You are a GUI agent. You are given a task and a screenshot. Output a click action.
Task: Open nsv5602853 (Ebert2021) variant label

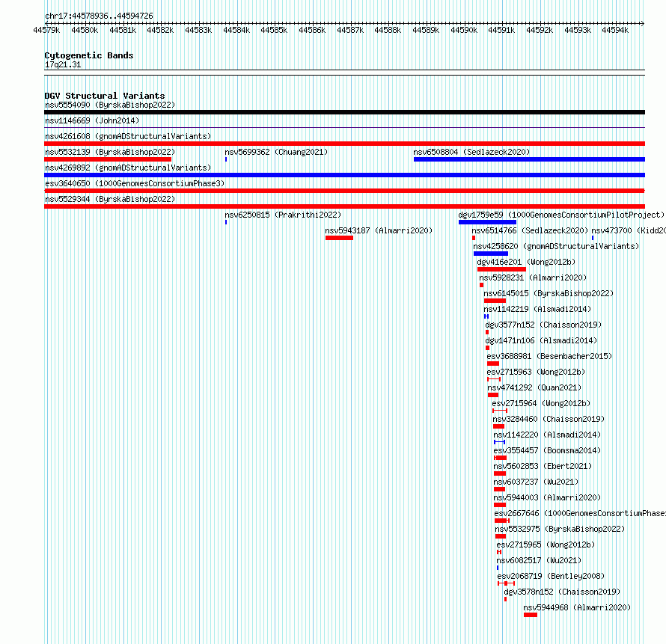pyautogui.click(x=543, y=466)
